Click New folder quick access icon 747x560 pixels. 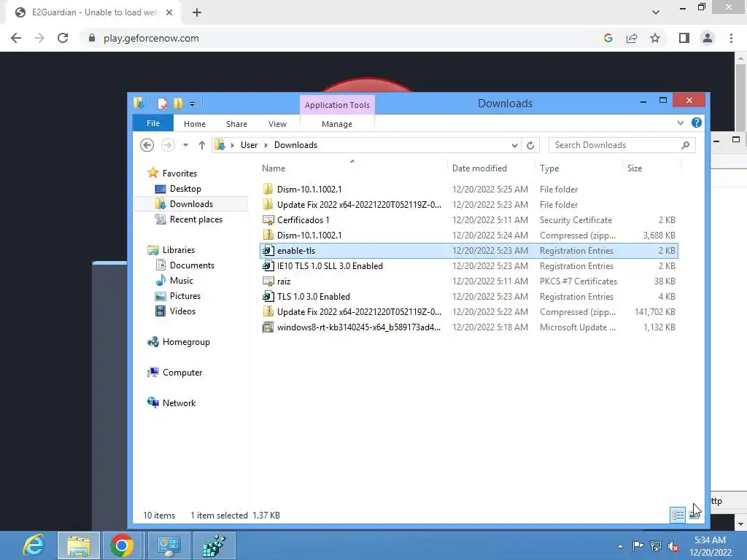pos(178,104)
